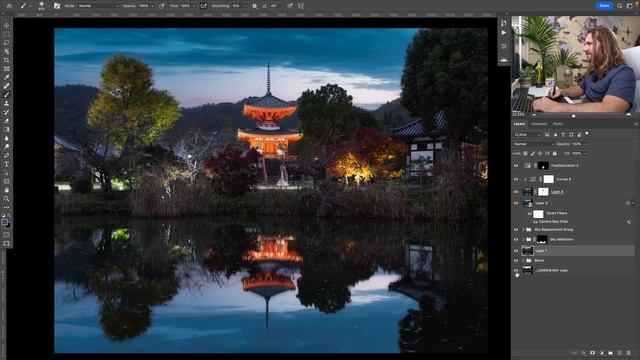The width and height of the screenshot is (640, 360).
Task: Filter layers by adjustment layers icon
Action: click(x=555, y=134)
